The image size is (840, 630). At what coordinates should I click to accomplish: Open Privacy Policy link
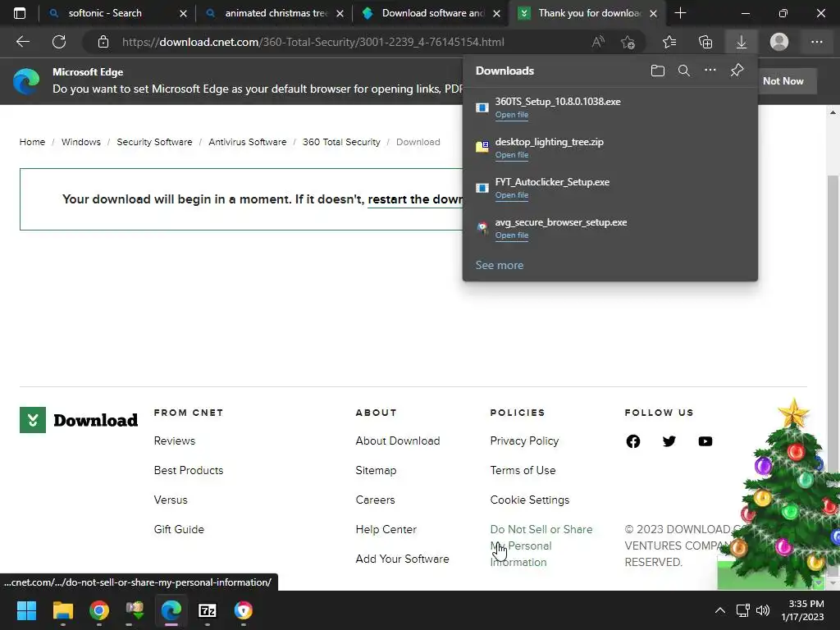pyautogui.click(x=524, y=441)
